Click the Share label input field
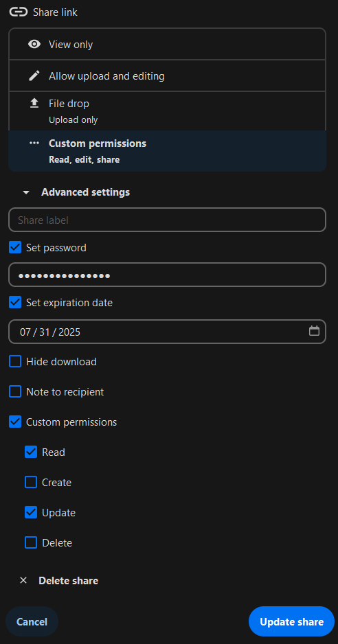 [168, 220]
